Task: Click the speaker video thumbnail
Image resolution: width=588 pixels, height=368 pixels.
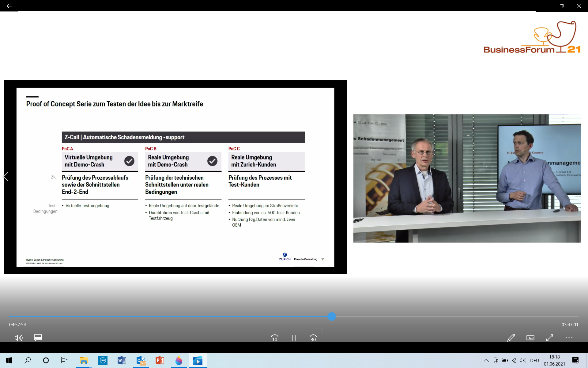Action: 467,178
